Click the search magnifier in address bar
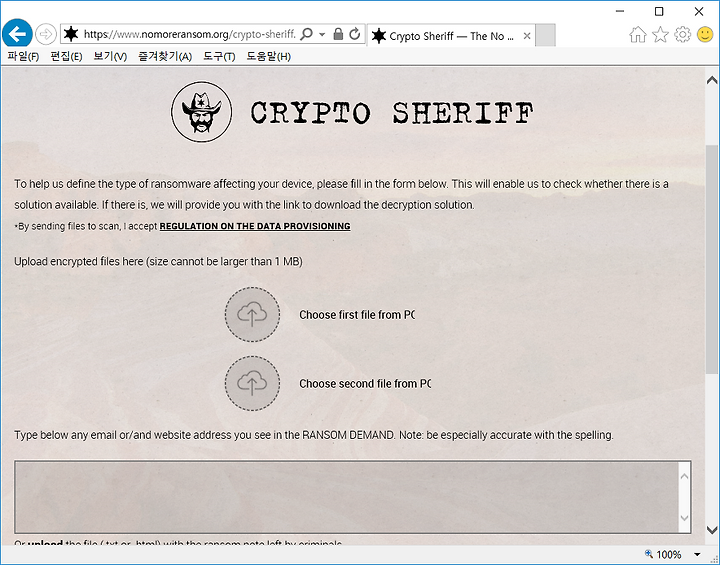Image resolution: width=720 pixels, height=565 pixels. click(306, 34)
